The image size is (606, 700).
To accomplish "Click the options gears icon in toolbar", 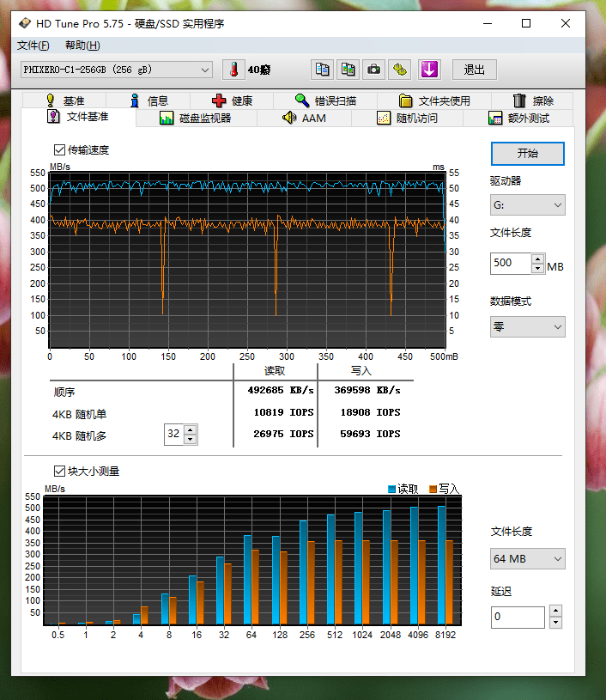I will [x=400, y=70].
